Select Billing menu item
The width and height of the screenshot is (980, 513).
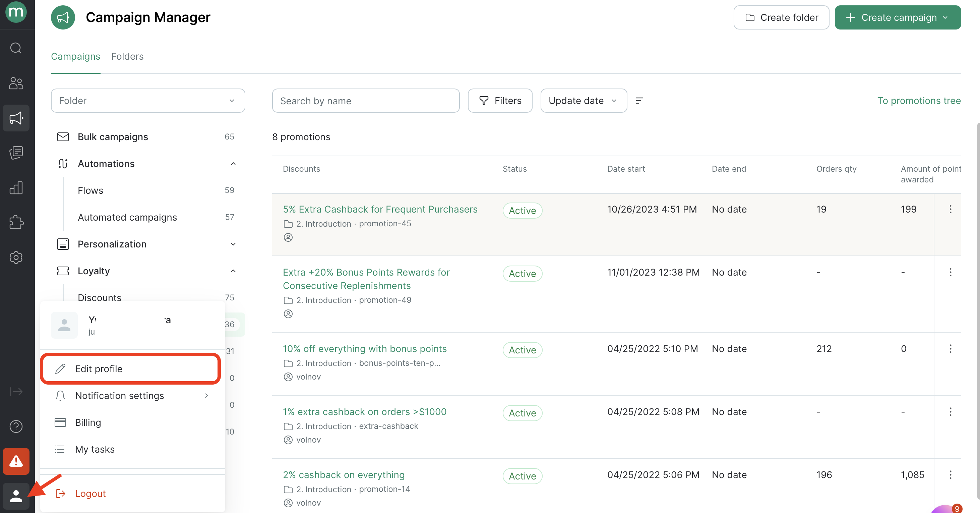pyautogui.click(x=132, y=422)
